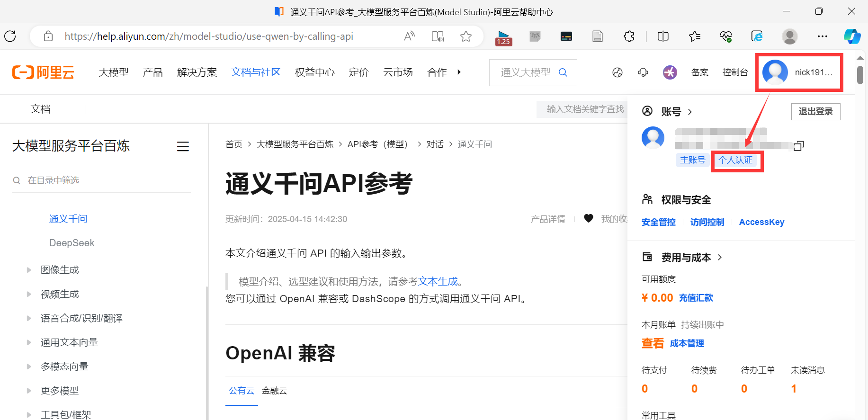
Task: Click the 安全管控 link
Action: (658, 222)
